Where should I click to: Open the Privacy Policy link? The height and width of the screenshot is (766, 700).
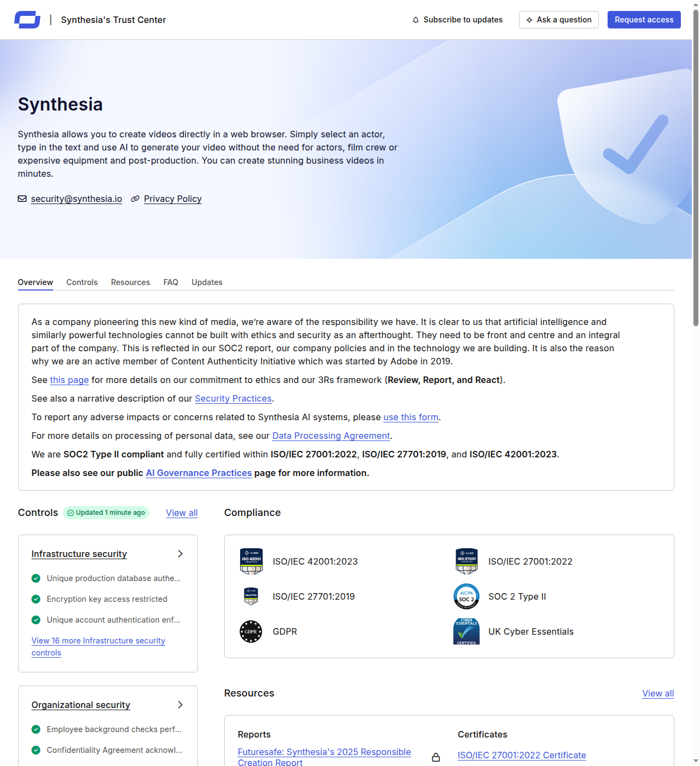(x=173, y=199)
